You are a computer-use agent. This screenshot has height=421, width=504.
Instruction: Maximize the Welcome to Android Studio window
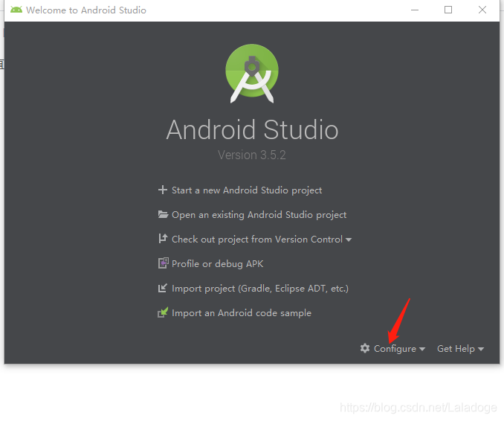point(448,10)
